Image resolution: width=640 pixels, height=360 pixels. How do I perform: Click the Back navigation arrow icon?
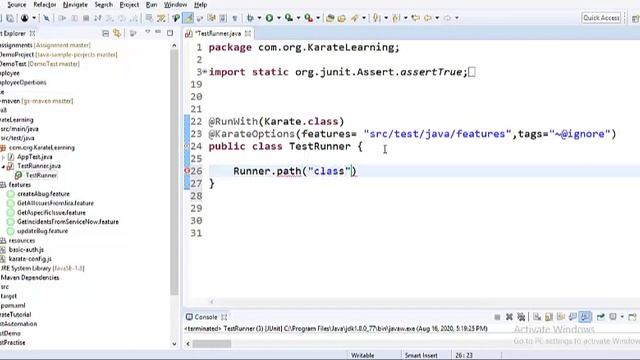428,18
